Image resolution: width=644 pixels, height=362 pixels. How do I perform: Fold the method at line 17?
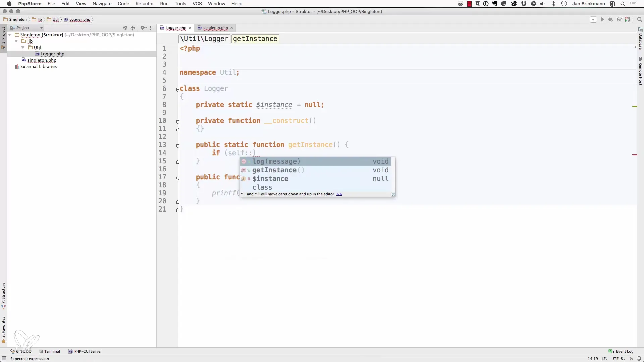tap(178, 178)
